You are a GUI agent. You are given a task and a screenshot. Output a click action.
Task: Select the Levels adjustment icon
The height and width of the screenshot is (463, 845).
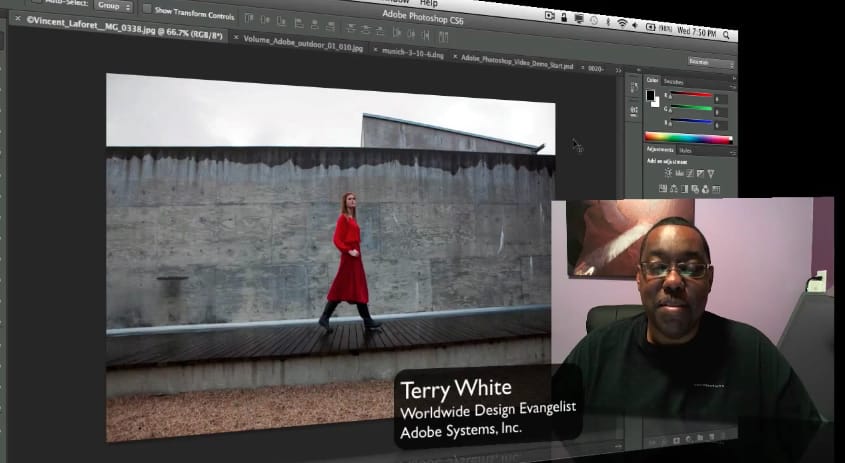point(679,173)
